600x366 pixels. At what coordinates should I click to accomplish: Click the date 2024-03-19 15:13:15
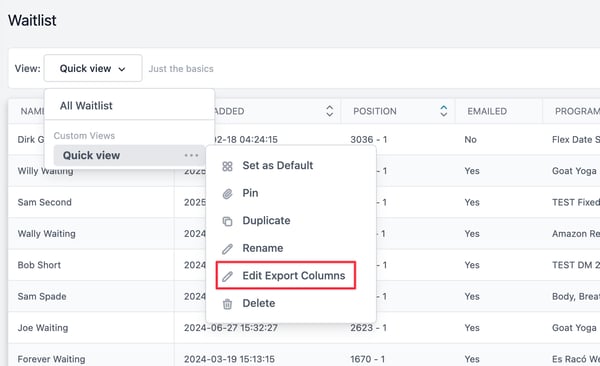tap(229, 359)
